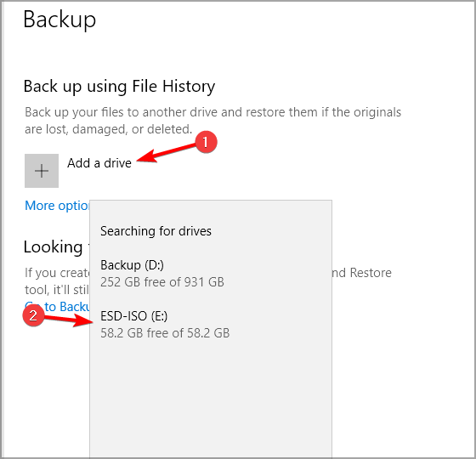476x459 pixels.
Task: Click the red number 2 annotation circle
Action: [x=33, y=315]
